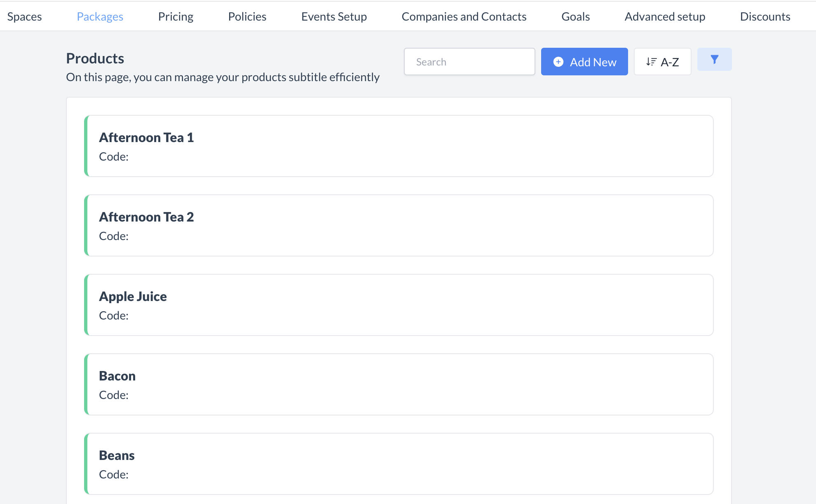The height and width of the screenshot is (504, 816).
Task: Open the Goals tab
Action: pos(575,16)
